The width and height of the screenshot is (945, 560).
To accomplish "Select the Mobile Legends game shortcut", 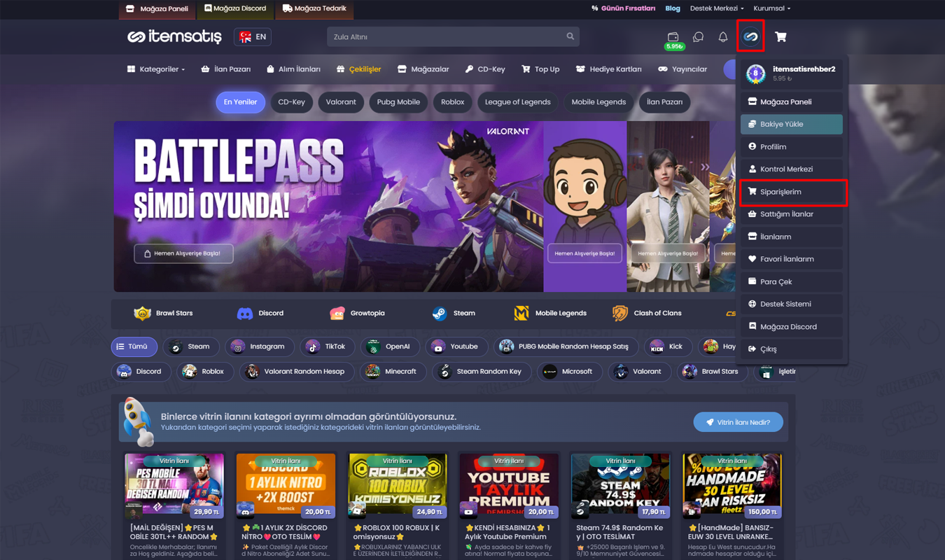I will tap(549, 313).
